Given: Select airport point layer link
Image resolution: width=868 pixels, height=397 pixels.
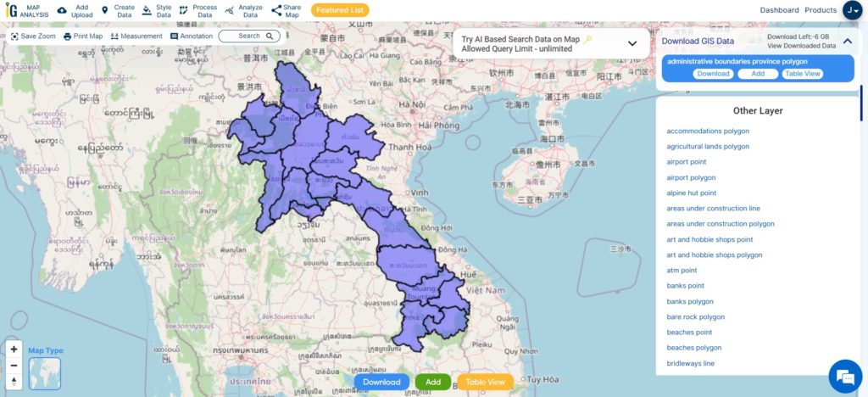Looking at the screenshot, I should (x=687, y=162).
